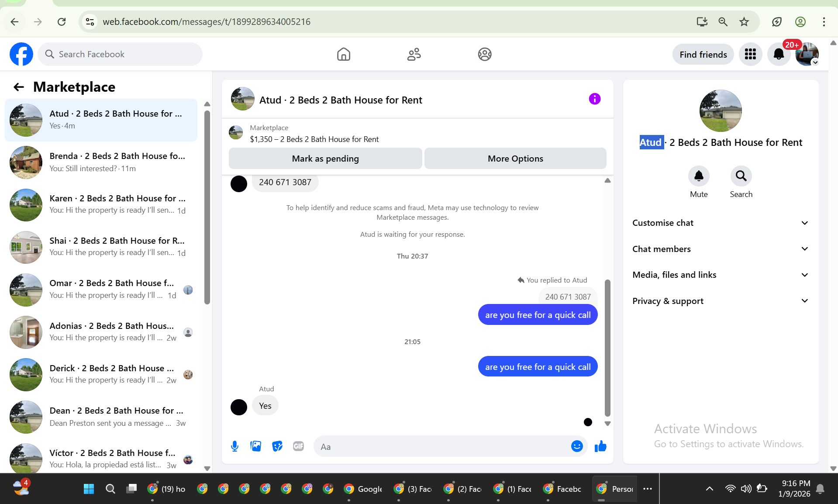
Task: Click the Search Facebook field
Action: click(120, 54)
